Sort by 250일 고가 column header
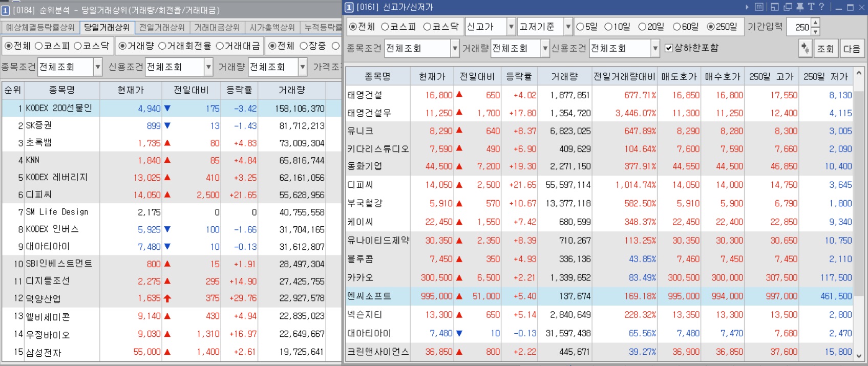Viewport: 868px width, 366px height. (x=771, y=77)
